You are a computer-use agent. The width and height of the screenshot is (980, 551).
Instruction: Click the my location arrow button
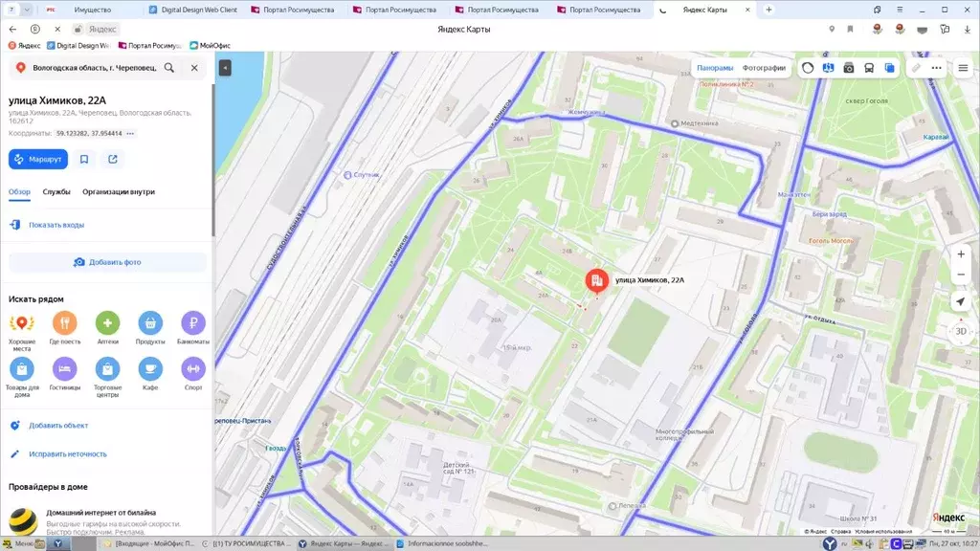961,301
